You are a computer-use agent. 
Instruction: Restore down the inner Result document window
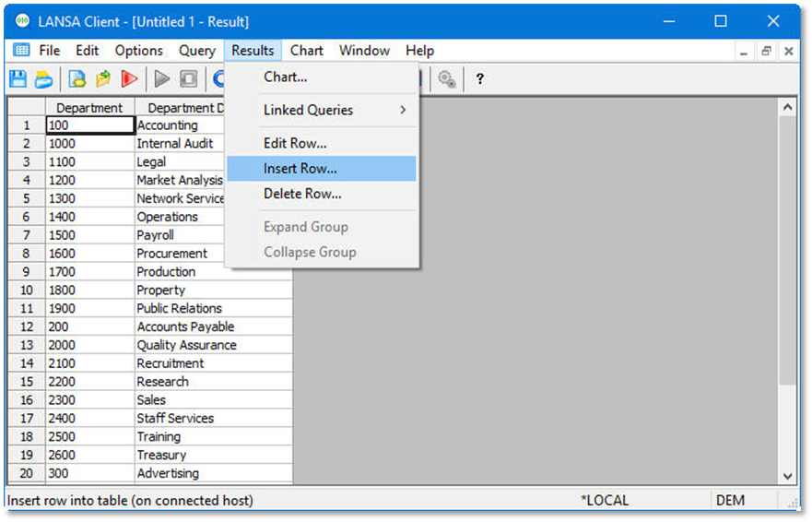767,52
